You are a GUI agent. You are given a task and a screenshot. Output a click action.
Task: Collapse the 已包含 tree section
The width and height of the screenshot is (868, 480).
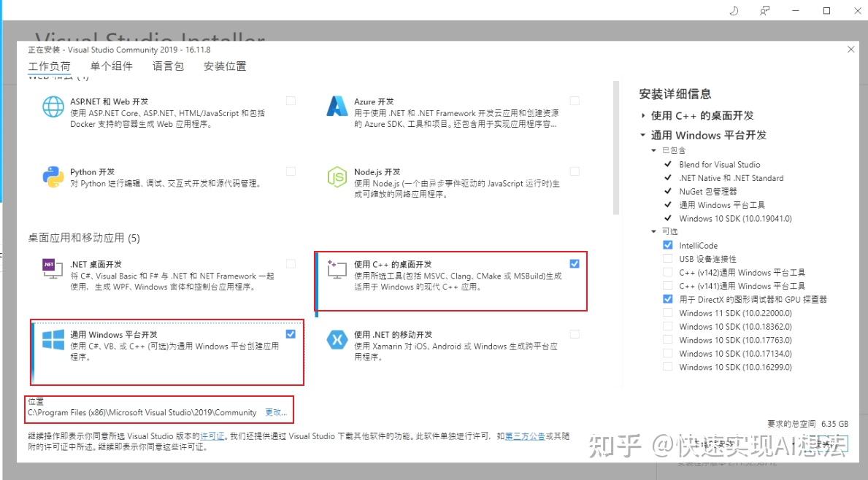654,150
